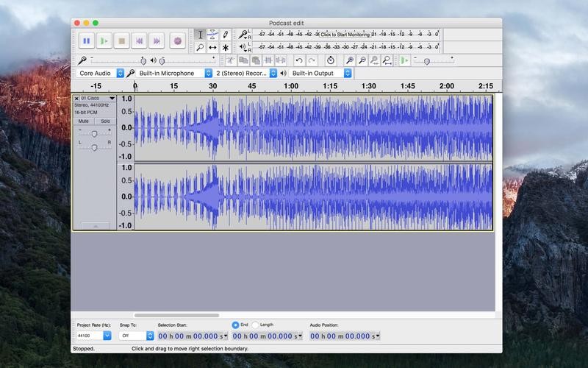The width and height of the screenshot is (588, 368).
Task: Click the Record button
Action: [x=177, y=41]
